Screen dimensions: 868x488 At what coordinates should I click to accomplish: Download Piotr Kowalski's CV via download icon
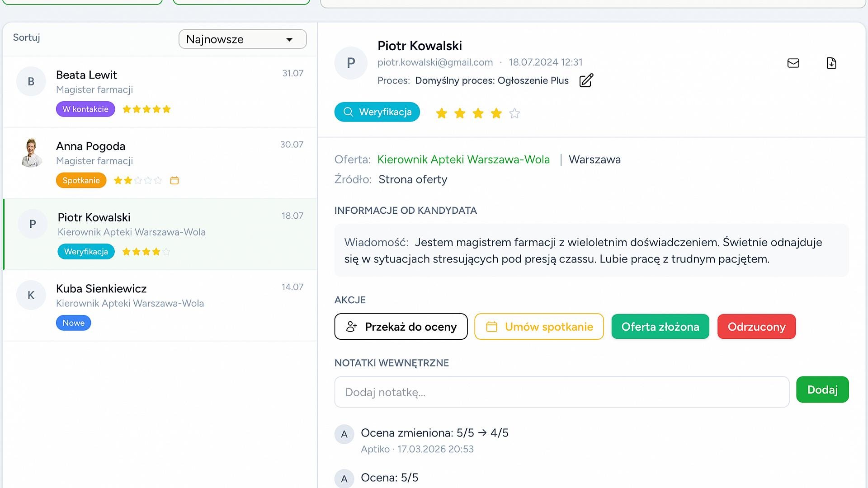click(831, 63)
